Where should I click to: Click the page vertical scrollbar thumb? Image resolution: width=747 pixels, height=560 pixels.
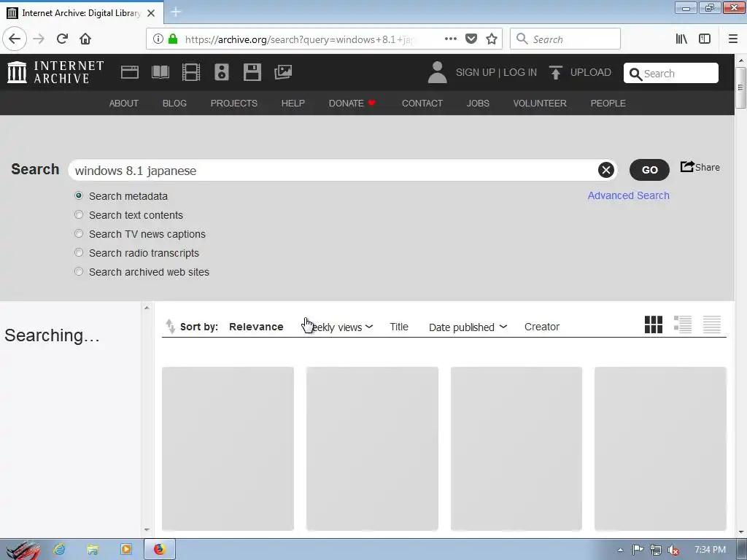point(740,87)
